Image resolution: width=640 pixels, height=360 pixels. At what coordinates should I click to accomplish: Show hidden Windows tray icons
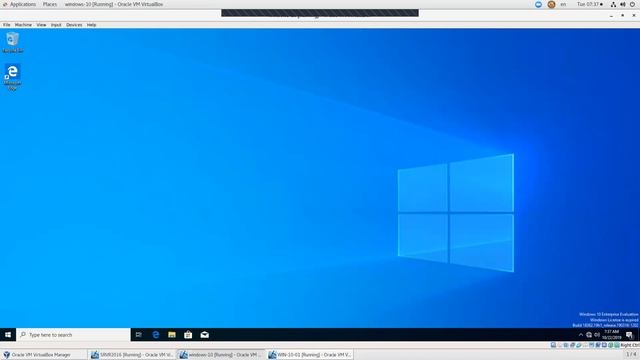581,335
